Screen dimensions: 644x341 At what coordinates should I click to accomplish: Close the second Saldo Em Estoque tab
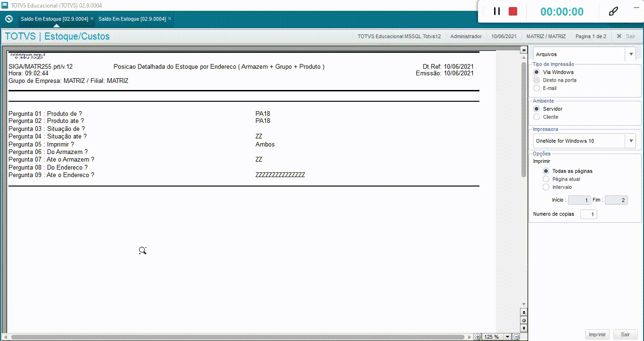170,19
